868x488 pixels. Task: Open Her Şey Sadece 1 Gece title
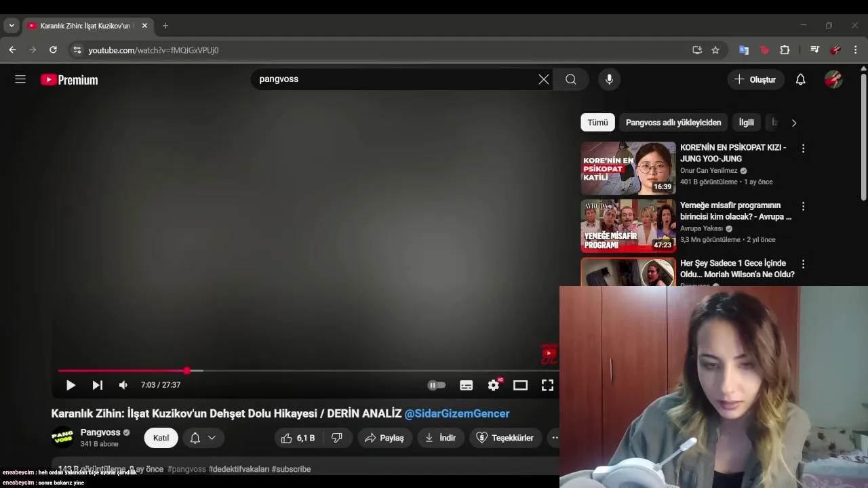click(737, 268)
